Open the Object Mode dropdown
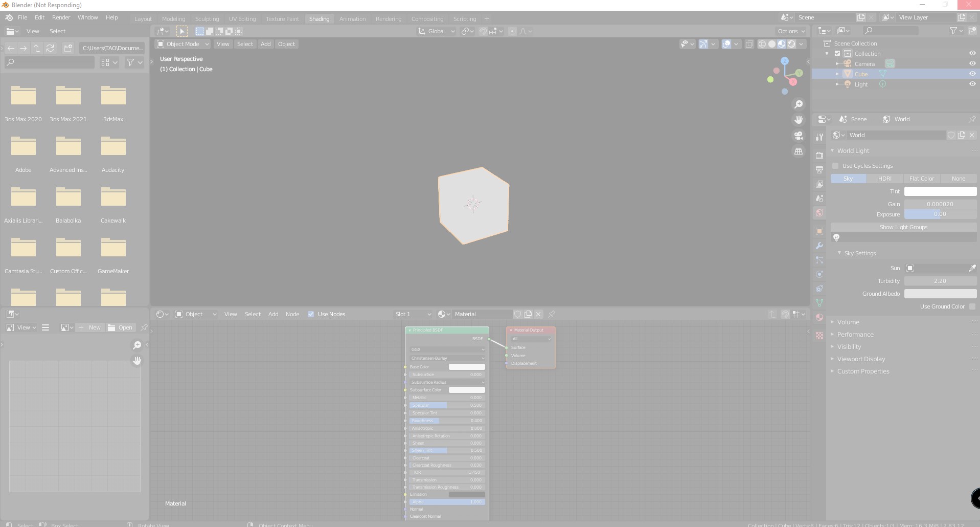The height and width of the screenshot is (527, 980). 183,44
